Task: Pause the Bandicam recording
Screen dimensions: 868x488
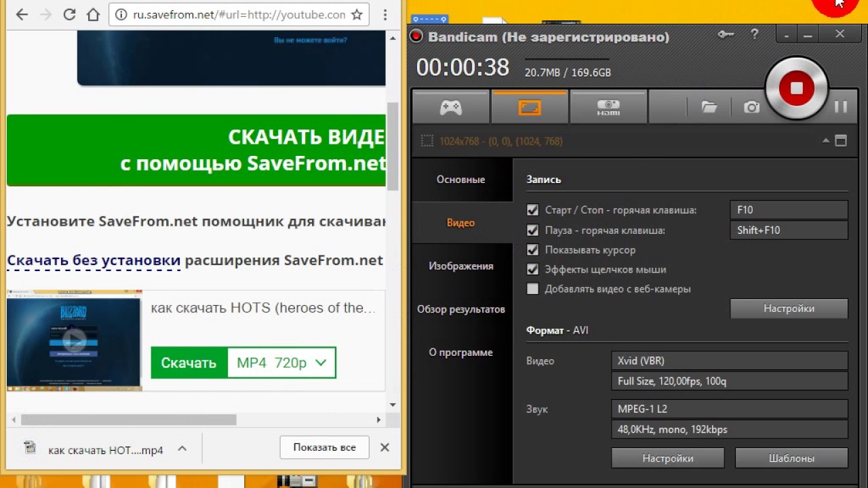Action: pos(841,106)
